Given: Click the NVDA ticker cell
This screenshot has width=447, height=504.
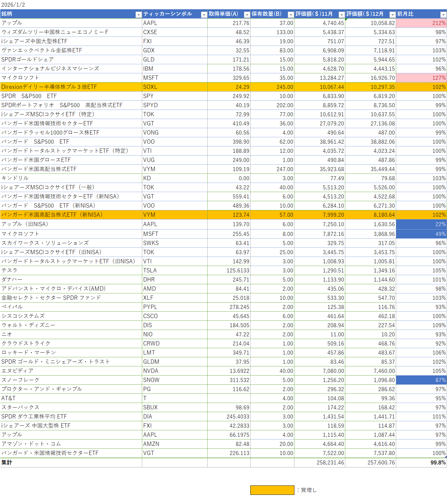Looking at the screenshot, I should click(x=174, y=371).
